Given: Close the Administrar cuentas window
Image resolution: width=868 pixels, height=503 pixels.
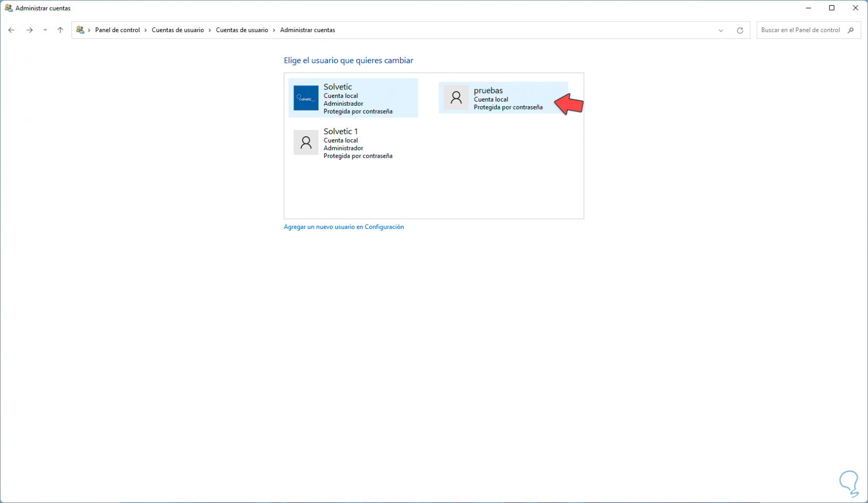Looking at the screenshot, I should point(855,8).
